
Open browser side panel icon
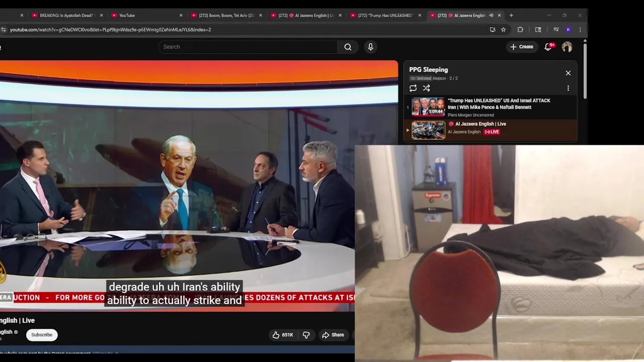coord(538,30)
